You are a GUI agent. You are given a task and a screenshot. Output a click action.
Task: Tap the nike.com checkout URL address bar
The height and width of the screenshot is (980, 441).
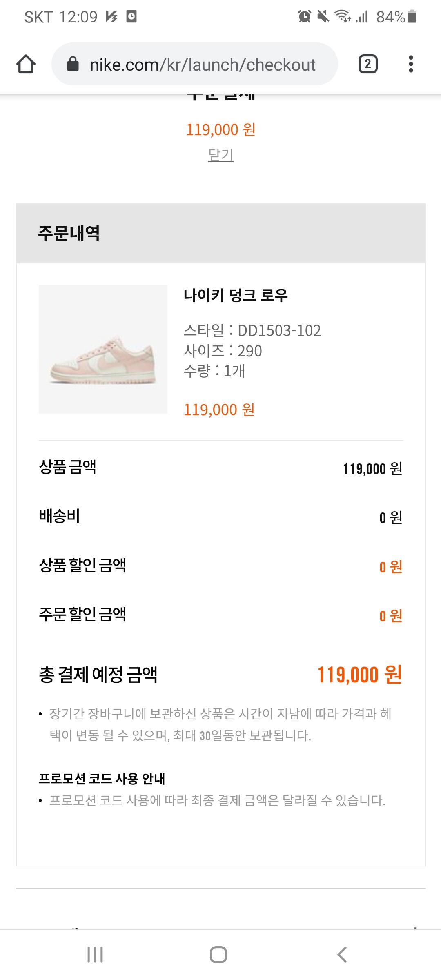195,64
